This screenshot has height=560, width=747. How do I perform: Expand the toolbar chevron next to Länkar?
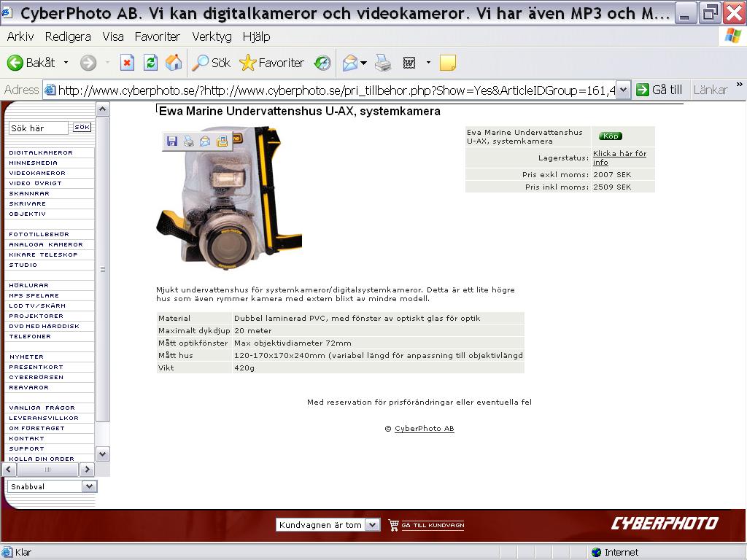(x=740, y=85)
